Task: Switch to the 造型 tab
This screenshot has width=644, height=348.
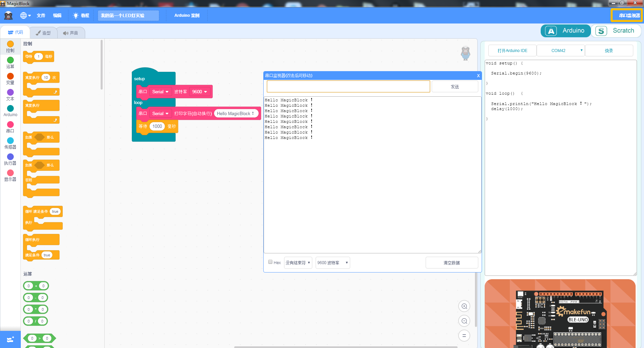Action: [x=43, y=33]
